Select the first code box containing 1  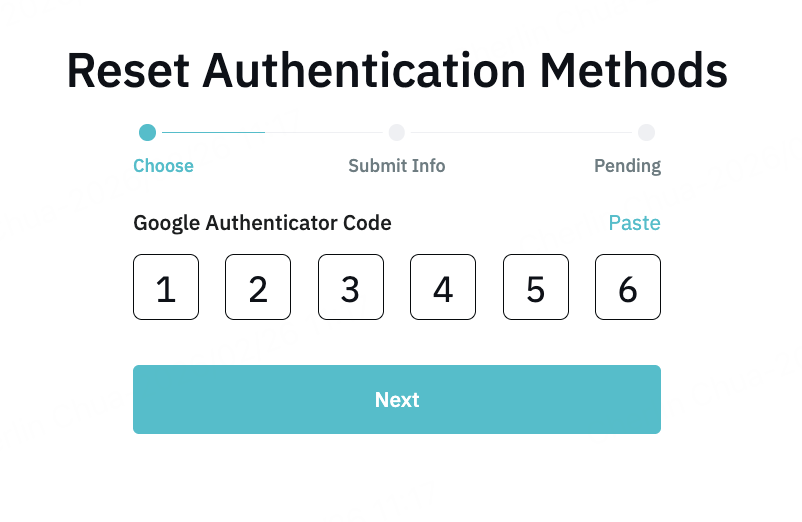tap(166, 287)
